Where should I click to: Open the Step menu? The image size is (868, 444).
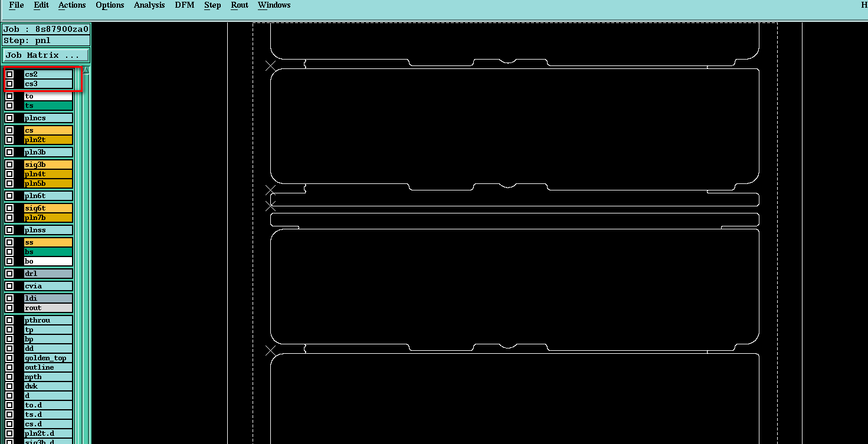tap(212, 5)
